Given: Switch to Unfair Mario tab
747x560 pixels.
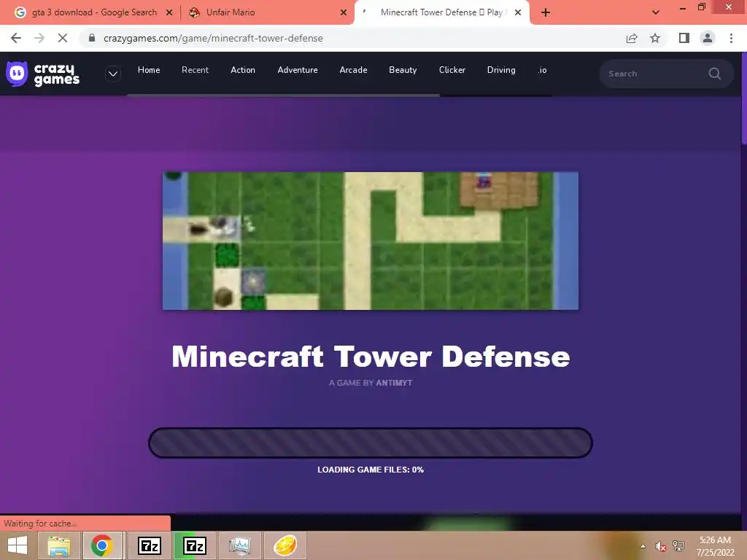Looking at the screenshot, I should pyautogui.click(x=267, y=12).
